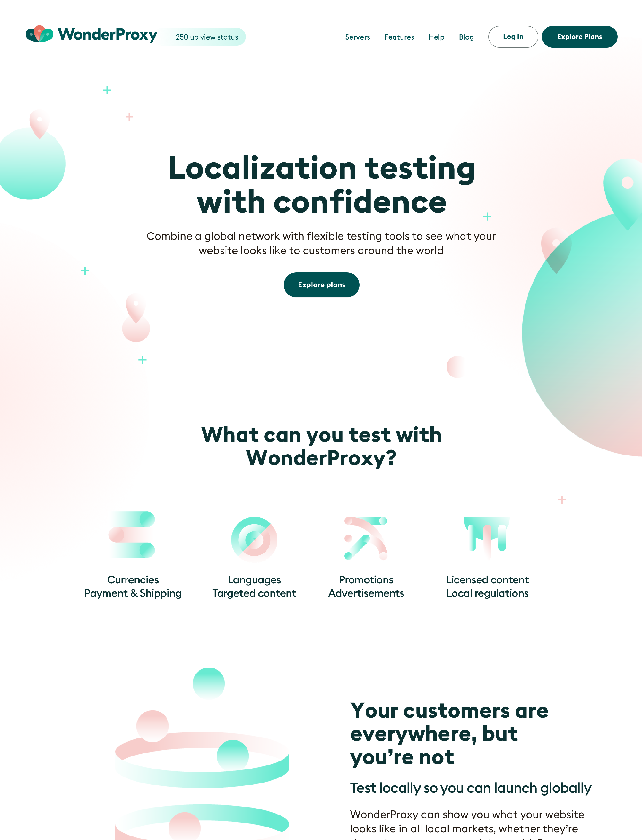Click the Blog navigation tab
Screen dimensions: 642x840
(466, 36)
